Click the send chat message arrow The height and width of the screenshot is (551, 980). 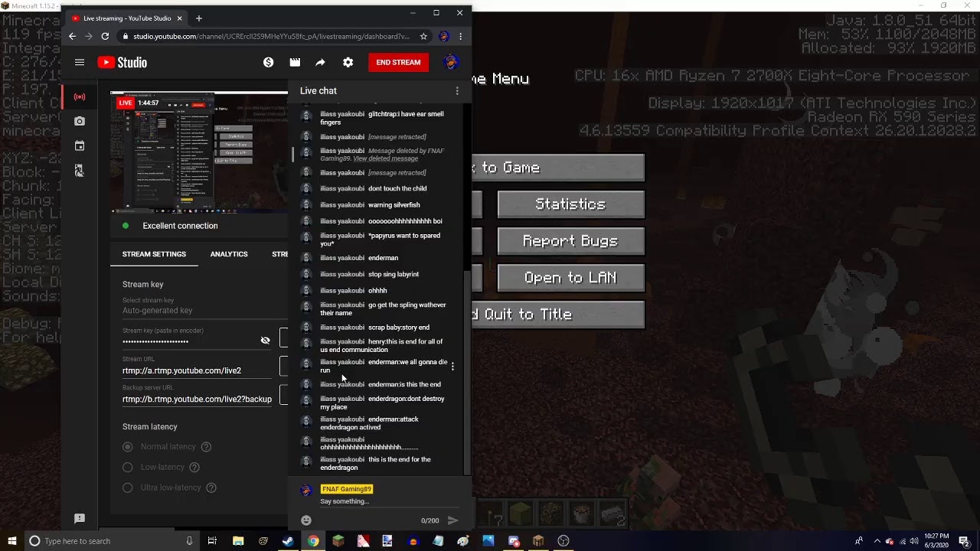point(452,520)
